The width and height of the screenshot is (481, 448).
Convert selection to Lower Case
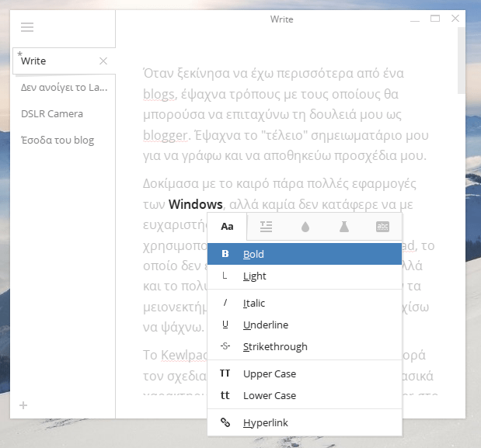pos(305,396)
